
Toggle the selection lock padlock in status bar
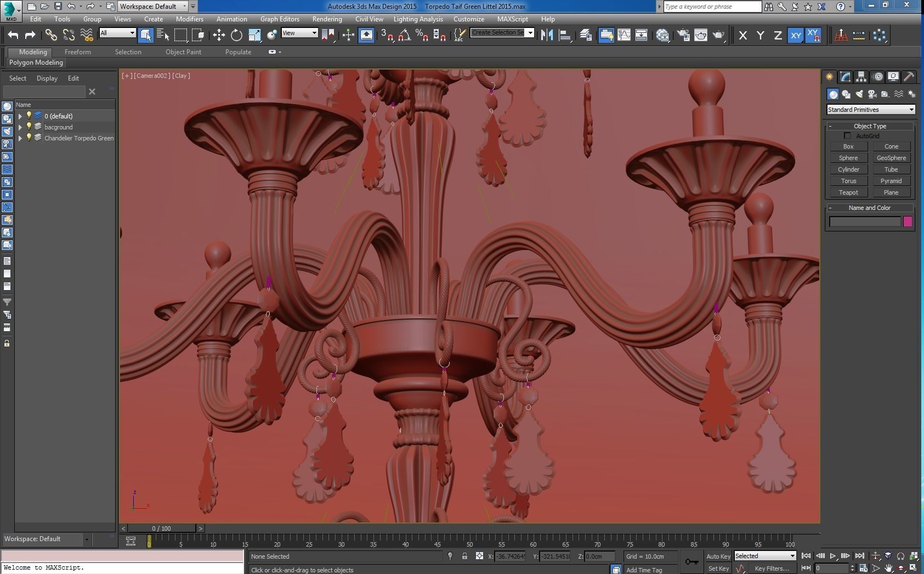point(464,556)
